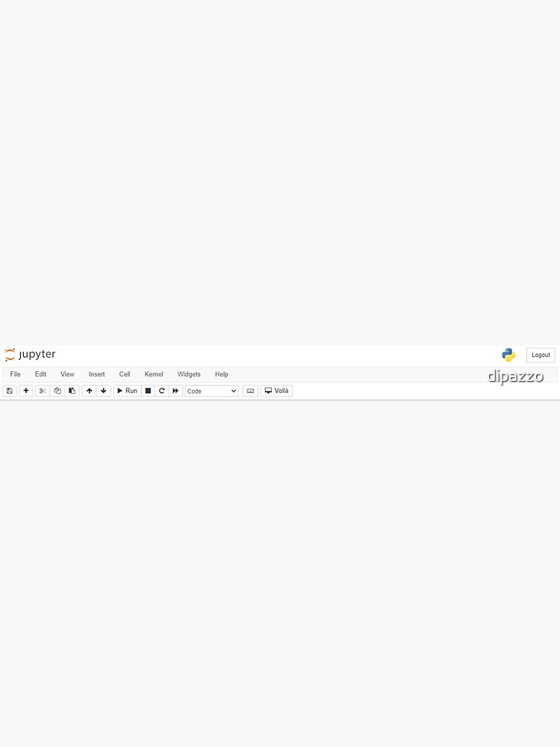
Task: Interrupt the kernel with stop icon
Action: coord(148,391)
